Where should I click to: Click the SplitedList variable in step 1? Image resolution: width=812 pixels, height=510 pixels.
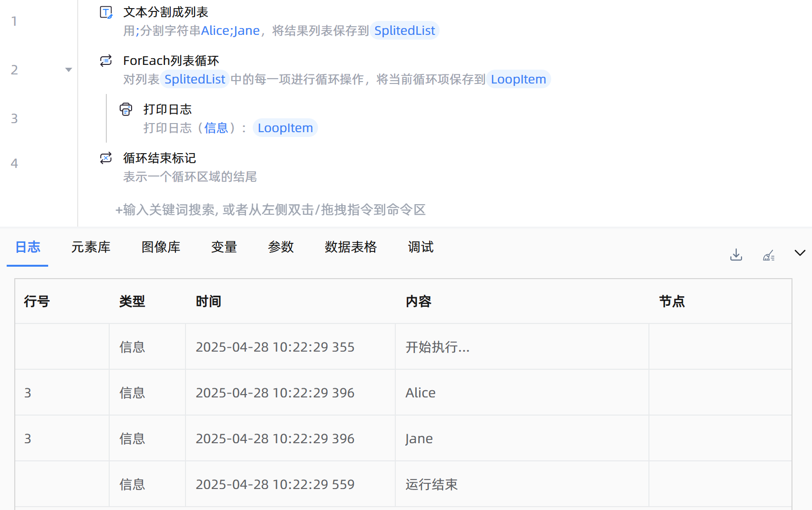click(404, 31)
